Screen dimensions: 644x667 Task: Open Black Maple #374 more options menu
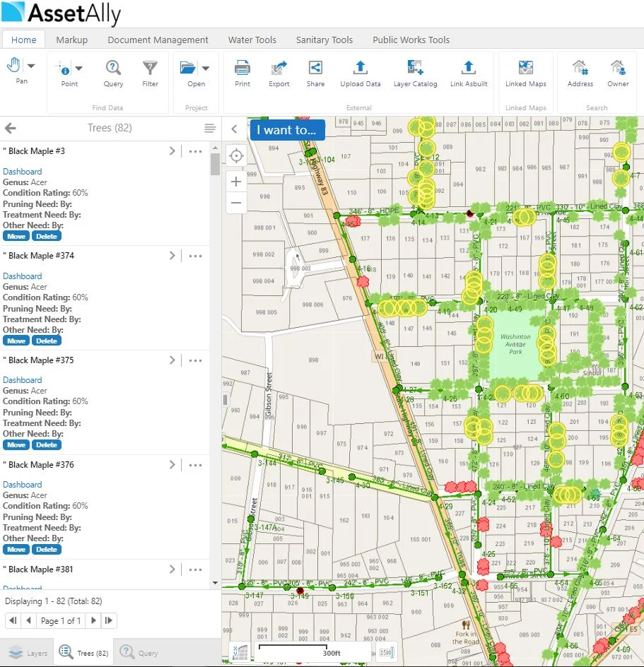click(195, 256)
